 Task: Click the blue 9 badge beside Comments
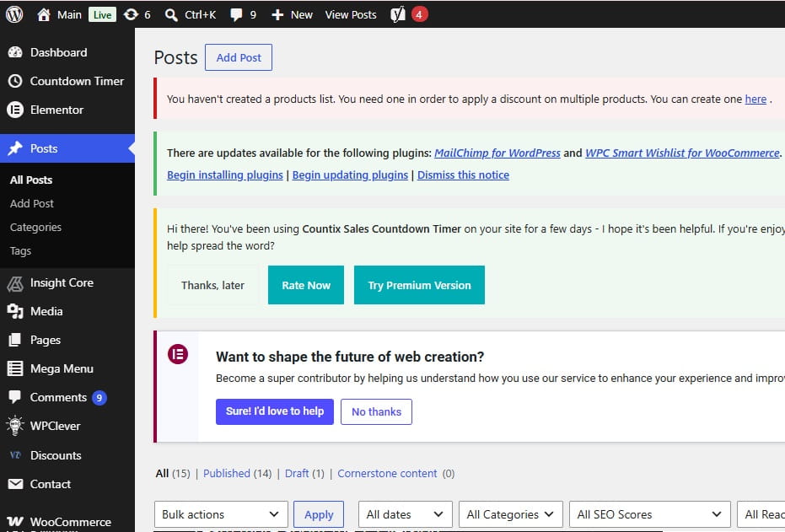(x=99, y=398)
